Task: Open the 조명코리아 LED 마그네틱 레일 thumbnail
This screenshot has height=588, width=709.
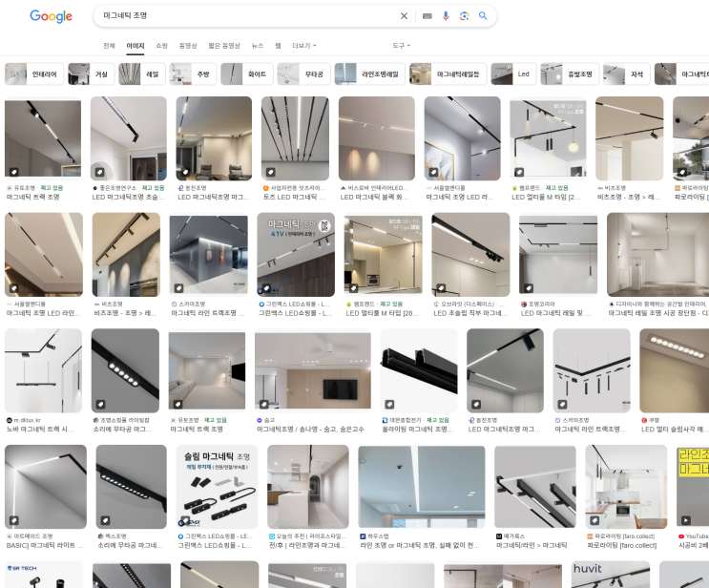Action: pyautogui.click(x=558, y=255)
